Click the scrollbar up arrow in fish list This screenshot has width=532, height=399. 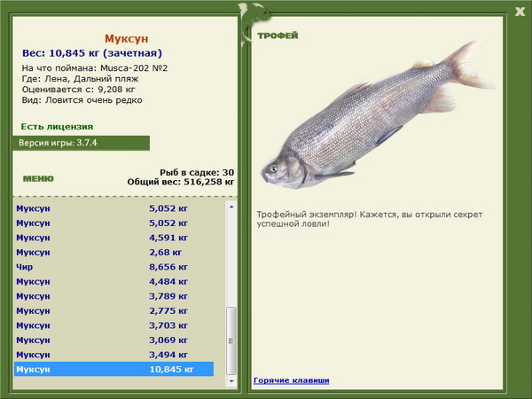click(x=231, y=207)
